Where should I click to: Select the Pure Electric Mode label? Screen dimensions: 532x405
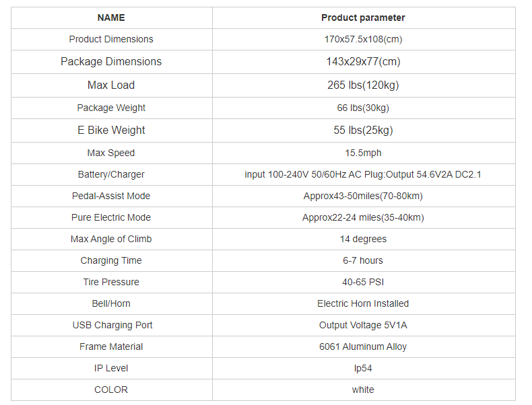[x=111, y=217]
